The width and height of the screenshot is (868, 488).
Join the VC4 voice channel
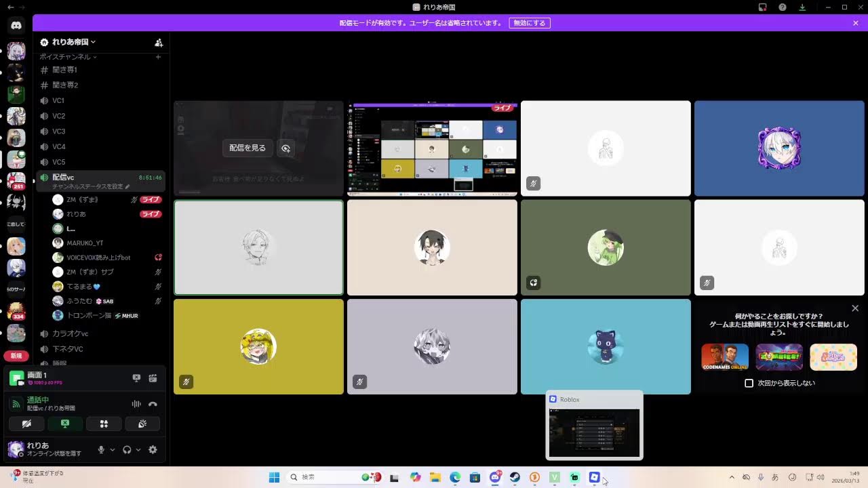coord(100,146)
